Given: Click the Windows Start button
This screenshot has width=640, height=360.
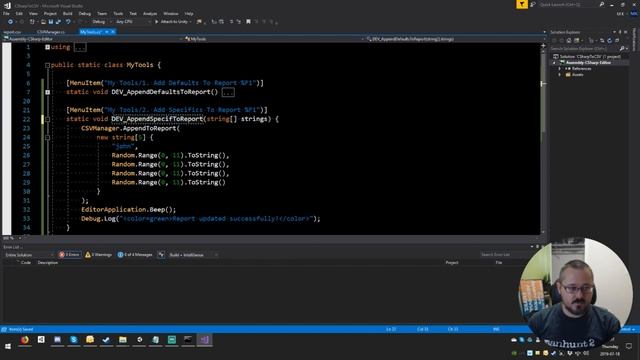Looking at the screenshot, I should pos(8,346).
